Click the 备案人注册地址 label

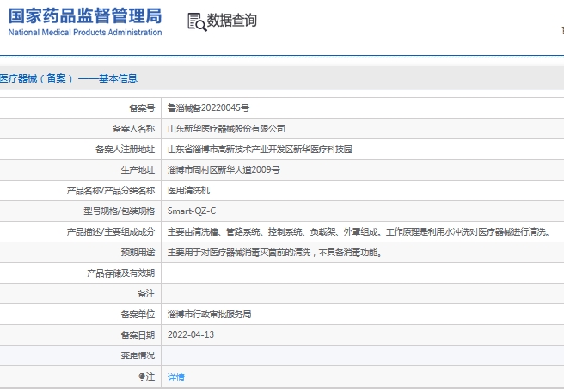coord(126,150)
